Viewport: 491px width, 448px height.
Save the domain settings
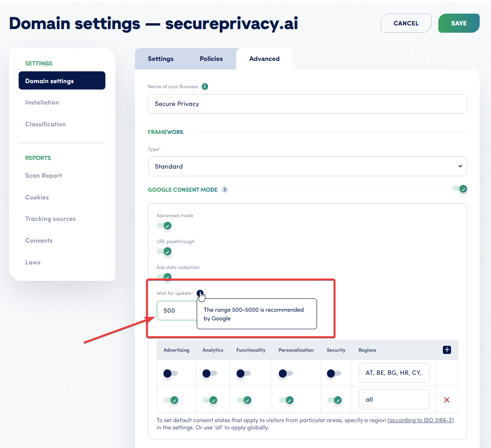(459, 23)
